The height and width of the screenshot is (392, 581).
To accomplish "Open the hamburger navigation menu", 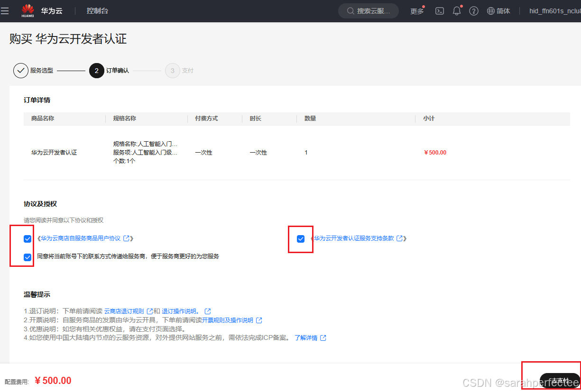I will pyautogui.click(x=5, y=11).
